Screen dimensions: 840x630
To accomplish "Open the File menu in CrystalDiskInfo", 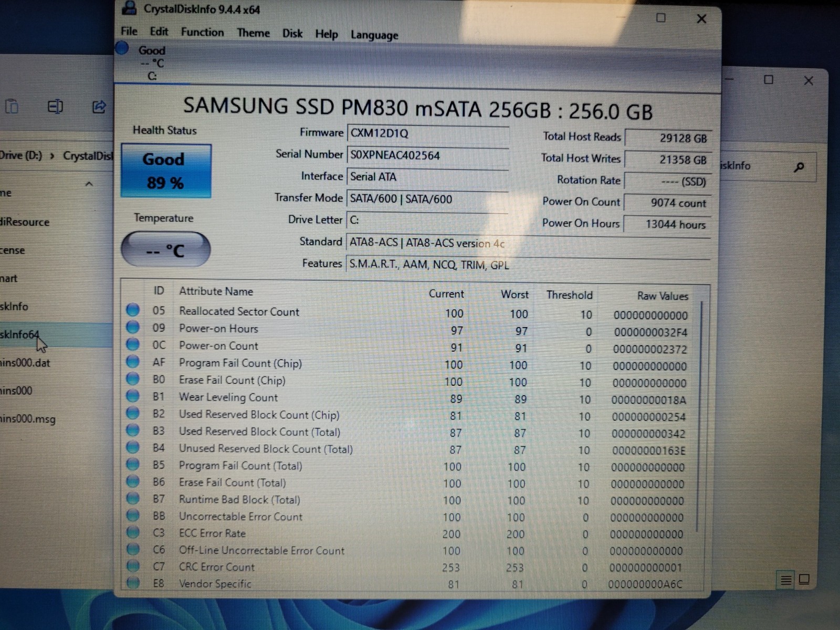I will point(129,31).
